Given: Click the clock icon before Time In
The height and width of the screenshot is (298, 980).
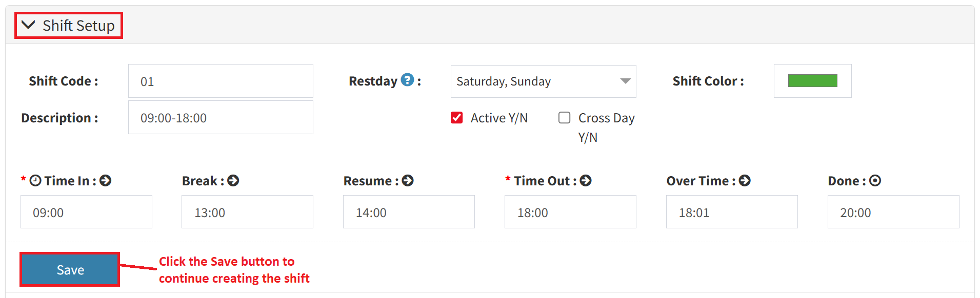Looking at the screenshot, I should click(x=35, y=181).
